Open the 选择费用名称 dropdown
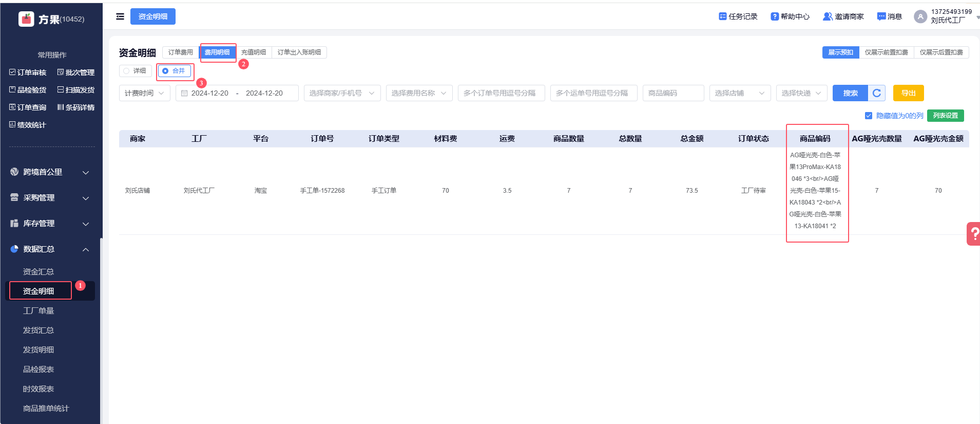 419,93
